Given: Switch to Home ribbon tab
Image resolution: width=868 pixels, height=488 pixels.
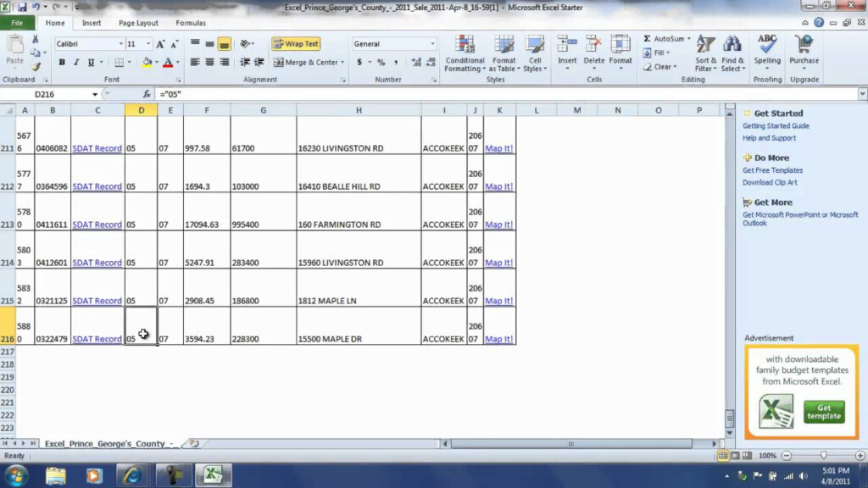Looking at the screenshot, I should click(55, 23).
